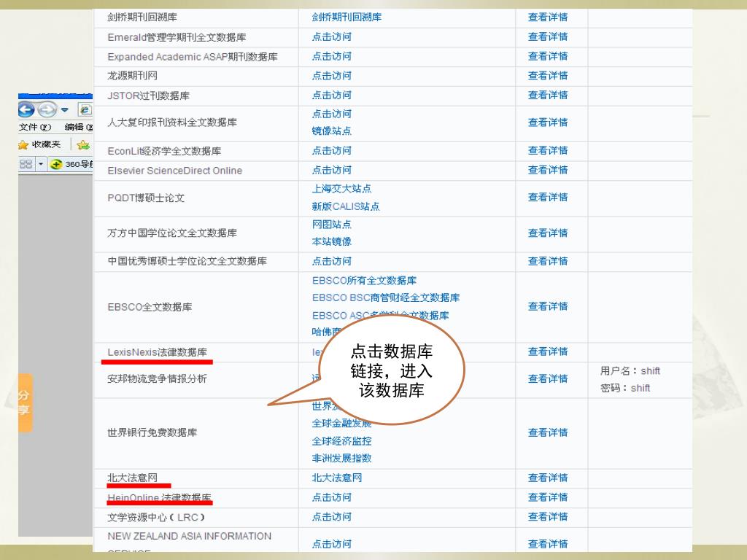The image size is (747, 560).
Task: View details for LexisNexis法律数据库
Action: click(x=548, y=351)
